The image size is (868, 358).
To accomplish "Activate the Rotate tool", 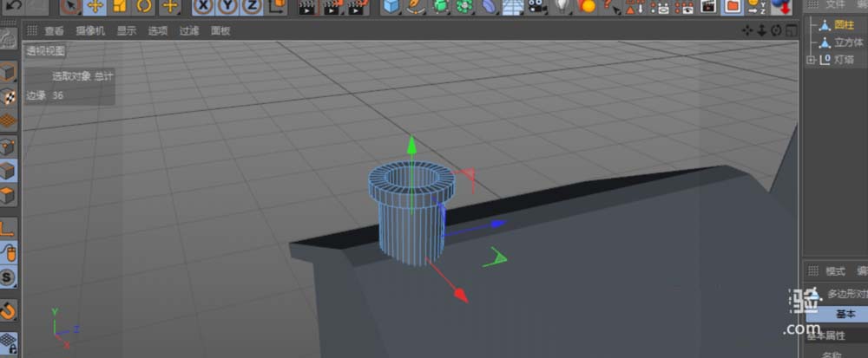I will [x=144, y=6].
